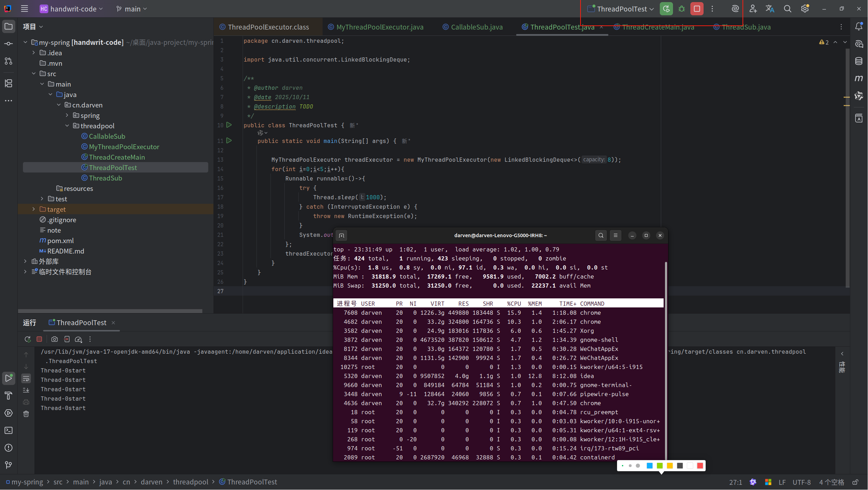Open the Build hammer tool window
This screenshot has height=490, width=868.
(x=8, y=395)
